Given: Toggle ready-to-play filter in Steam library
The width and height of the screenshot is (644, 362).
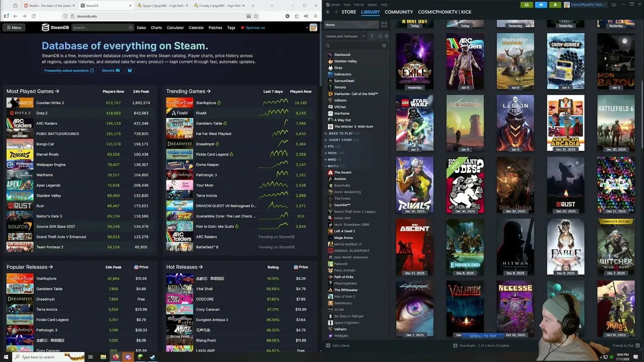Looking at the screenshot, I should [x=386, y=36].
